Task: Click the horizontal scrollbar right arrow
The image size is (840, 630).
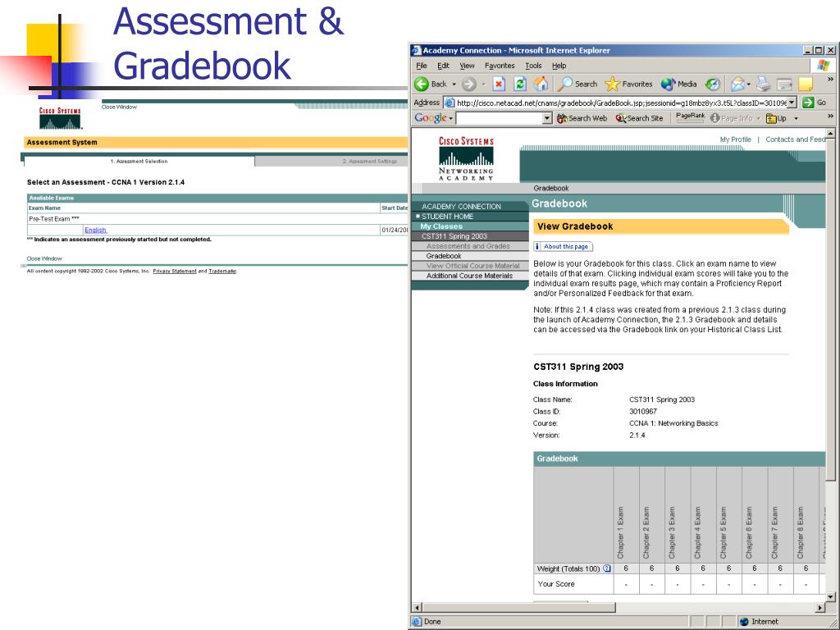Action: coord(820,608)
